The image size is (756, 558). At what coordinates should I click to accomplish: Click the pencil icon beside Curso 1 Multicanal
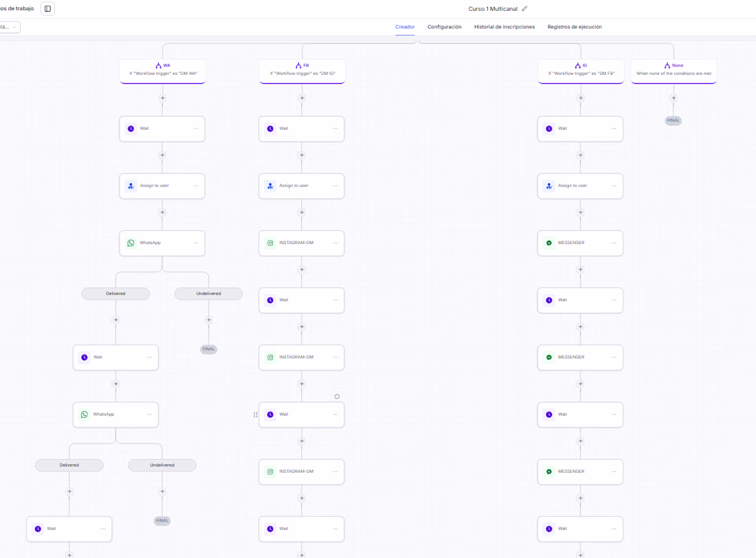click(524, 9)
